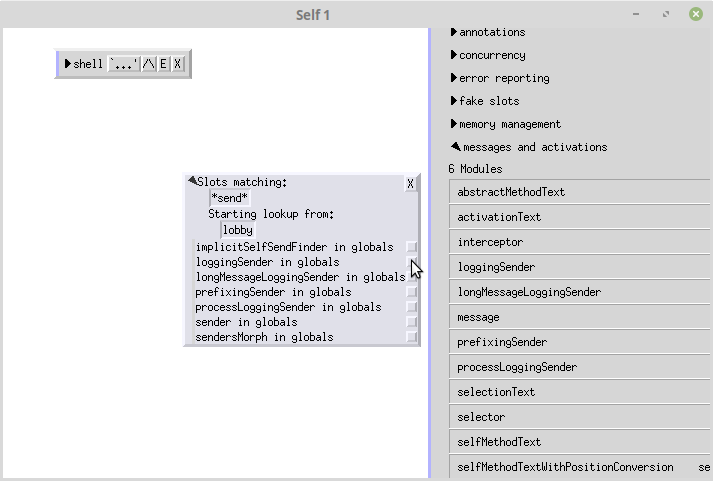This screenshot has height=481, width=713.
Task: Toggle box beside sender in globals
Action: pos(412,321)
